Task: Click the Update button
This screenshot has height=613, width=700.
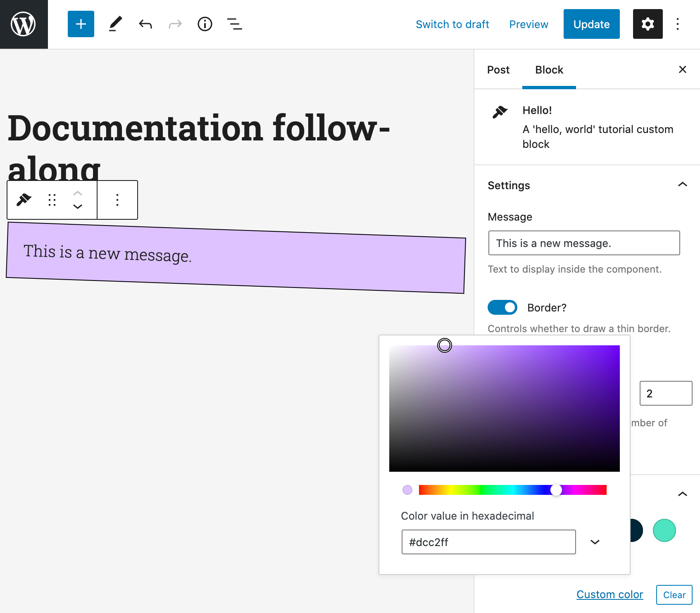Action: coord(591,24)
